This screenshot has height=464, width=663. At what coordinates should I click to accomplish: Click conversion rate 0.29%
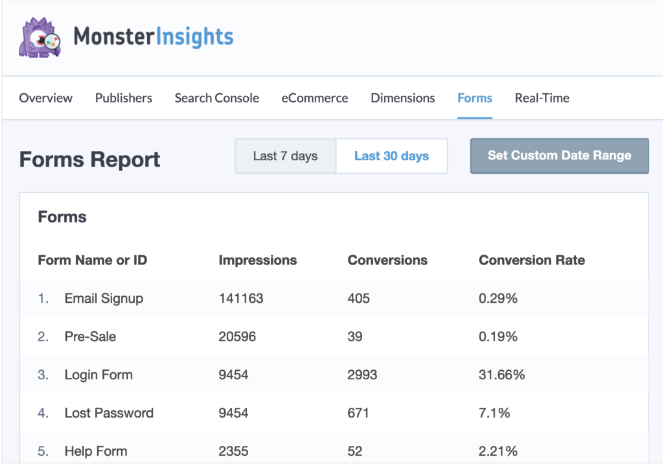[x=498, y=299]
